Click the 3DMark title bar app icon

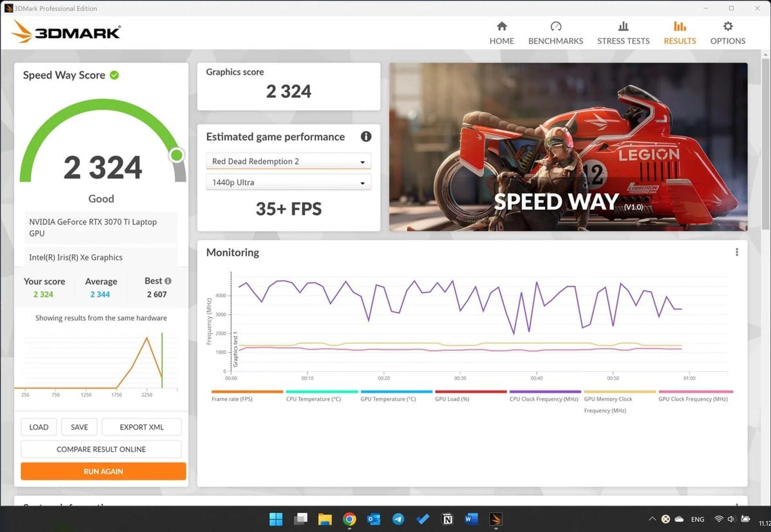[8, 8]
